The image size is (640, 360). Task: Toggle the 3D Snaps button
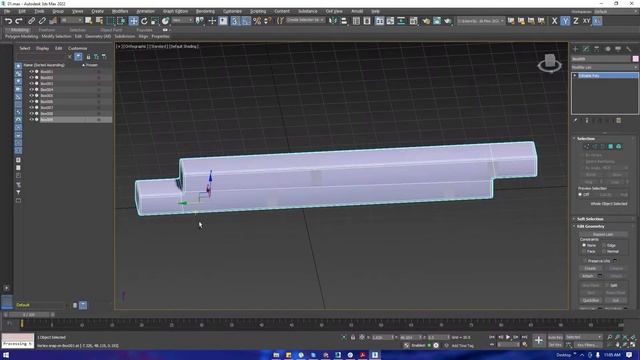point(235,21)
